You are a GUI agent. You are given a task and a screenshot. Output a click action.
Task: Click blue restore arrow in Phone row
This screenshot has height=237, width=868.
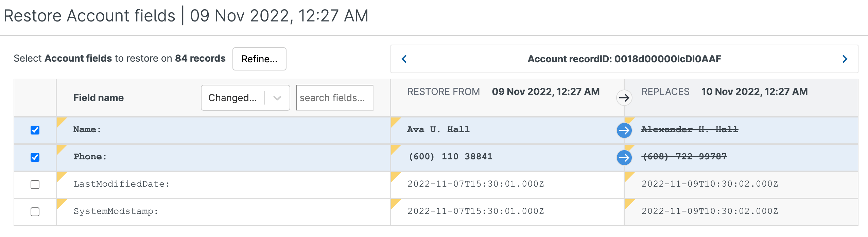624,157
